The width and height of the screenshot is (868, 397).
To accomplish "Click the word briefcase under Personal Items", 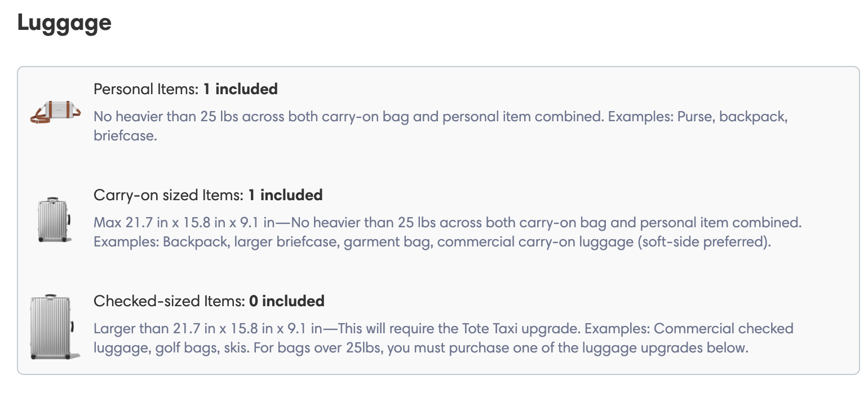I will click(x=125, y=136).
